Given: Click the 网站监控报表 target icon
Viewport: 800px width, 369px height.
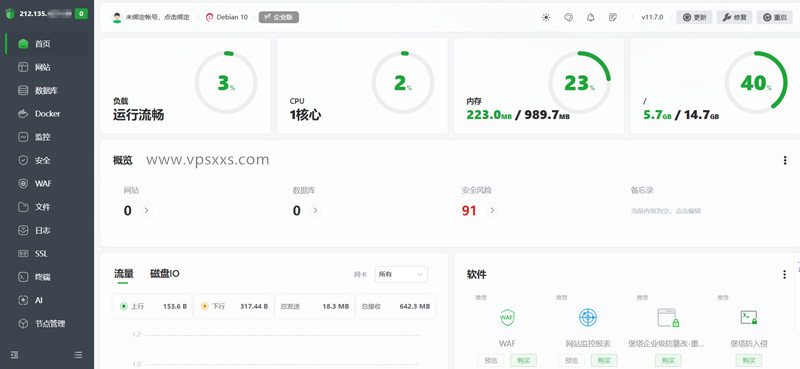Looking at the screenshot, I should click(x=588, y=317).
